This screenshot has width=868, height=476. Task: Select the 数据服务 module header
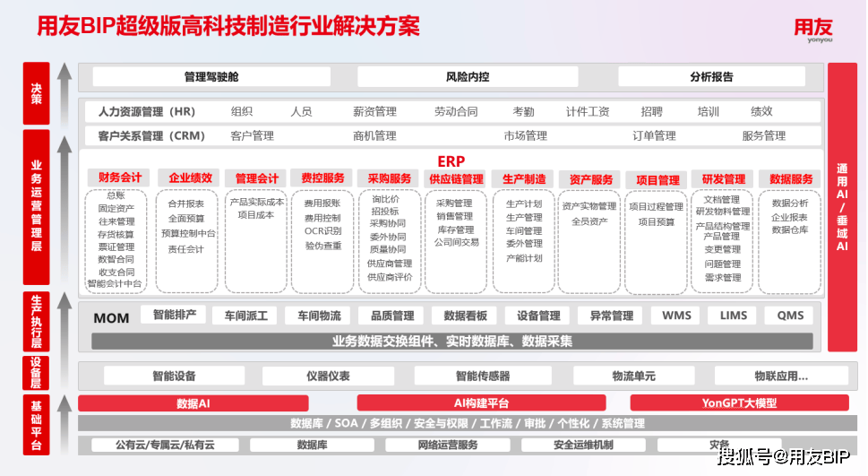791,179
